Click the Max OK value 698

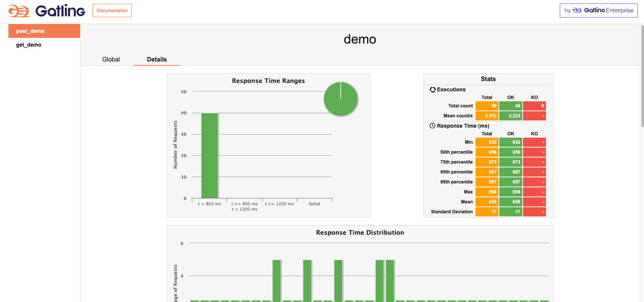[x=511, y=192]
